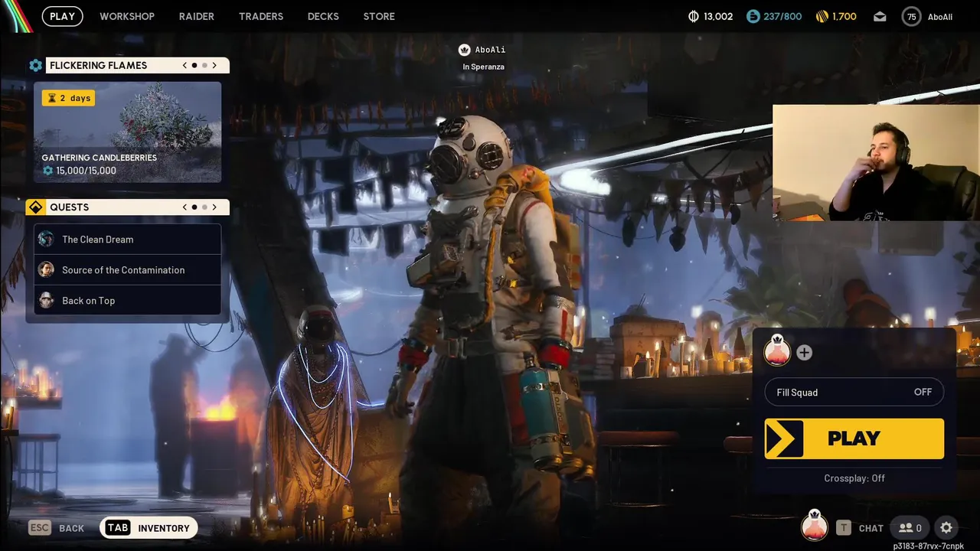Open the AboAli profile name in header

tap(939, 17)
